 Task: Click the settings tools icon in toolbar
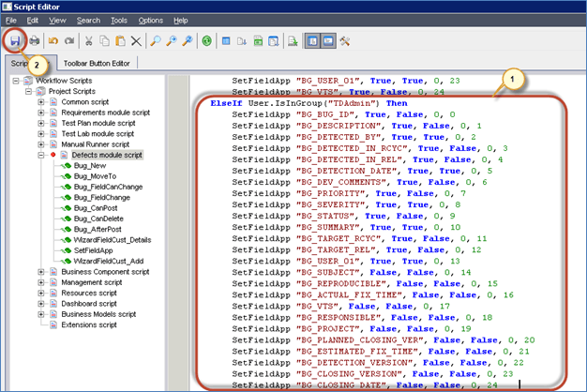[344, 41]
